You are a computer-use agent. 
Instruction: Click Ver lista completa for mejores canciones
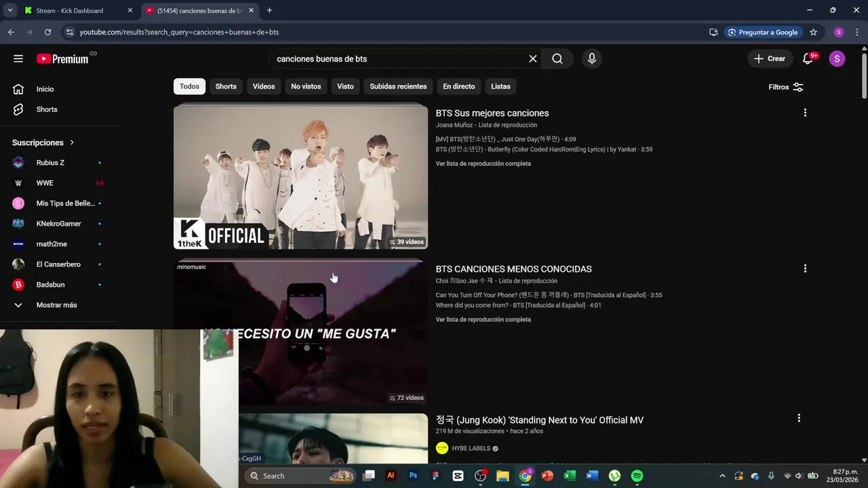click(483, 163)
